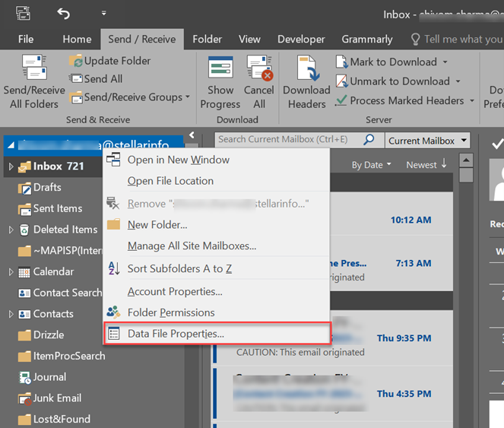Click the quick access Send/Receive icon in title bar
The image size is (504, 428).
coord(23,13)
